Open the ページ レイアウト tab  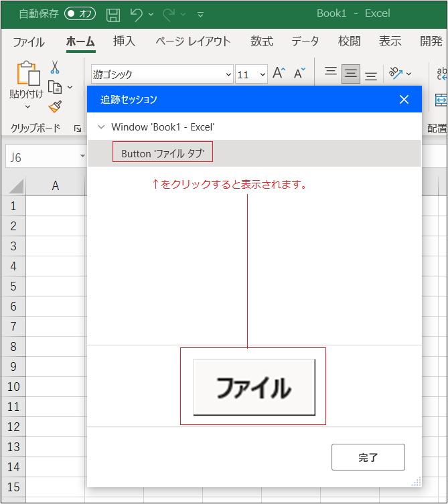click(194, 41)
